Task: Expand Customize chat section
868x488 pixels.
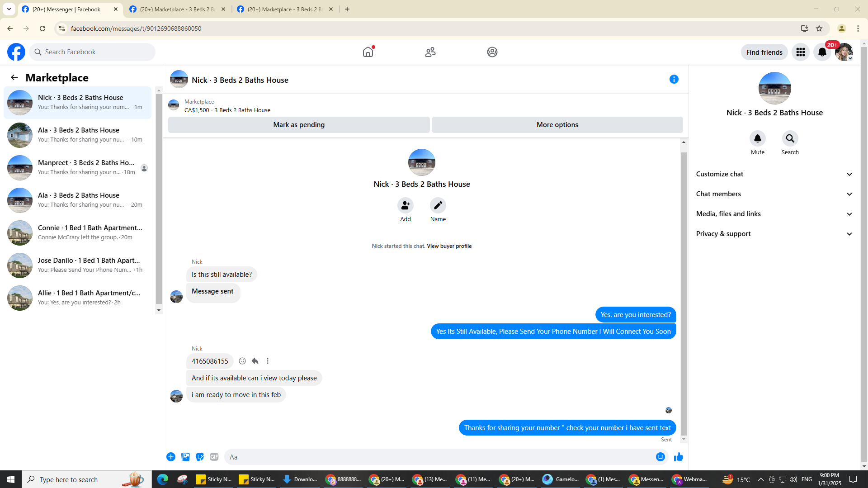Action: pyautogui.click(x=775, y=174)
